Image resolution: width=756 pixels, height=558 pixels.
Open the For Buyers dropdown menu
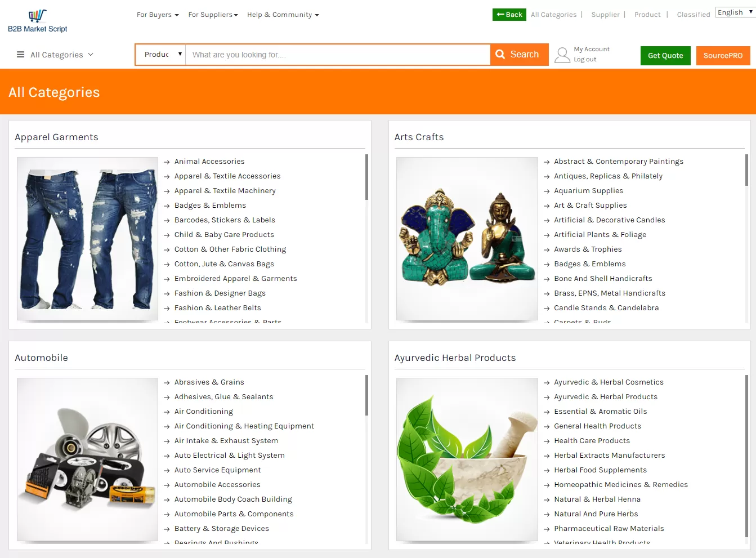tap(158, 15)
